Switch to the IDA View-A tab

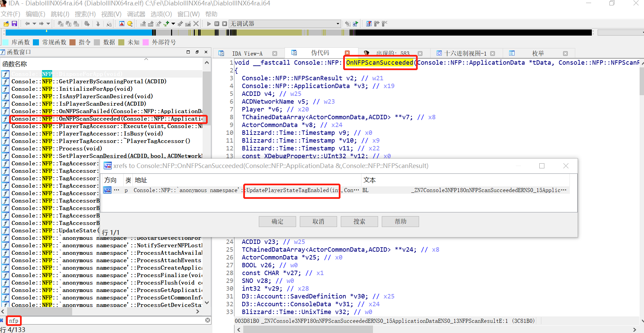click(247, 54)
